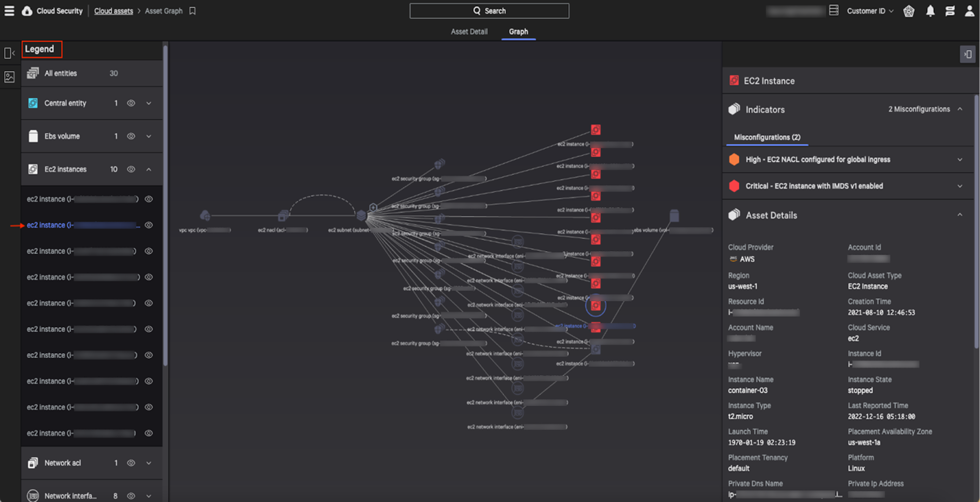Click the Region value us-west-1
This screenshot has width=980, height=502.
tap(742, 286)
